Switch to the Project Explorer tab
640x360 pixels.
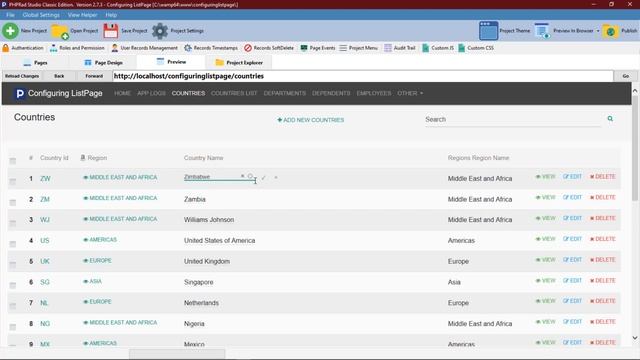pos(239,62)
